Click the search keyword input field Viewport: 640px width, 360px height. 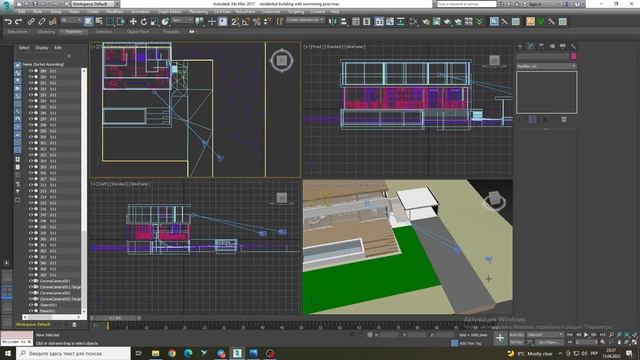coord(466,4)
